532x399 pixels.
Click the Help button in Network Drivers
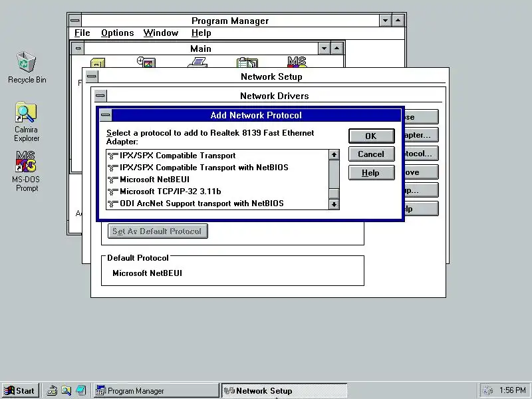click(x=421, y=209)
